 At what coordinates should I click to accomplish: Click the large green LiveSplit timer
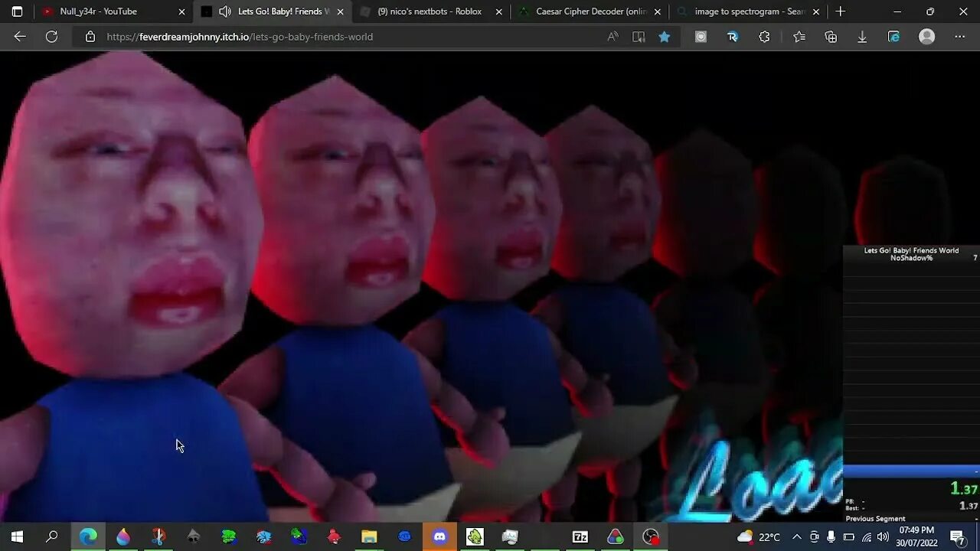[964, 488]
